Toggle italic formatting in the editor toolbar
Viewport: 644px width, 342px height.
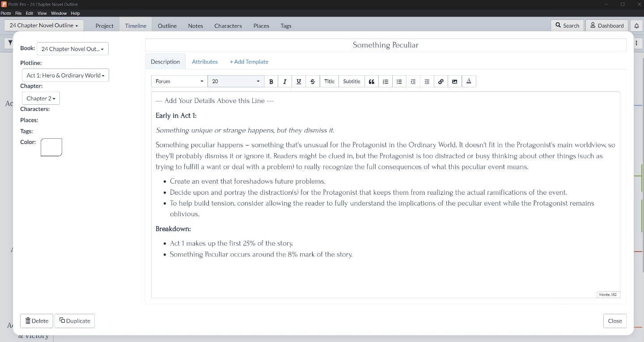pyautogui.click(x=285, y=81)
